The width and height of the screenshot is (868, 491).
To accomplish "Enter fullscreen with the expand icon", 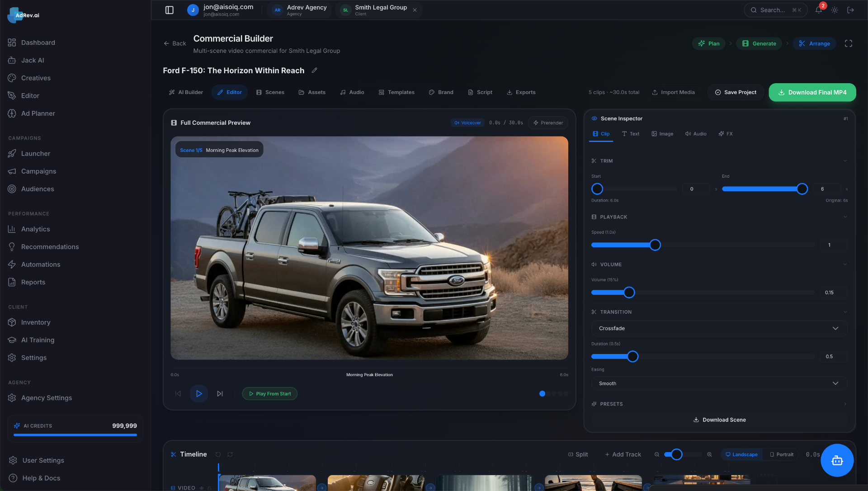I will tap(849, 43).
